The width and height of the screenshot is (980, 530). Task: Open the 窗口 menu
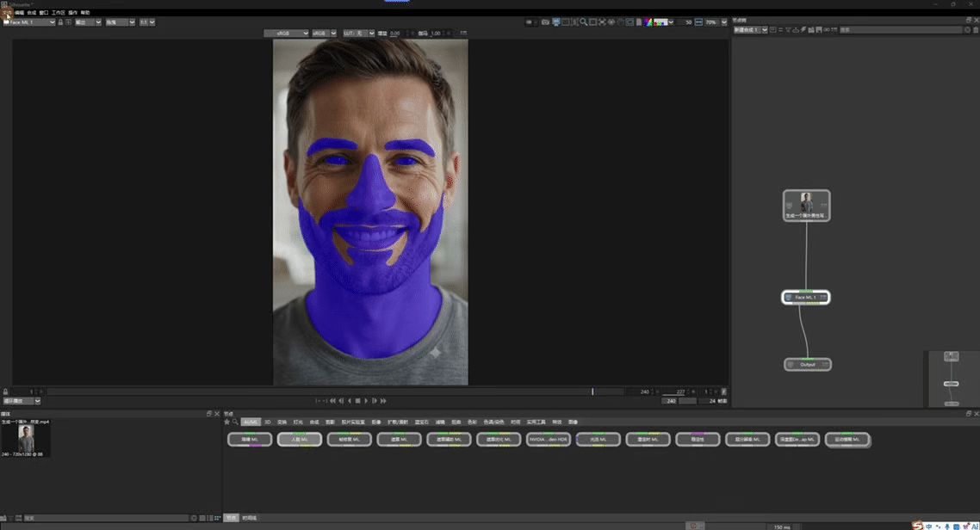[x=44, y=13]
